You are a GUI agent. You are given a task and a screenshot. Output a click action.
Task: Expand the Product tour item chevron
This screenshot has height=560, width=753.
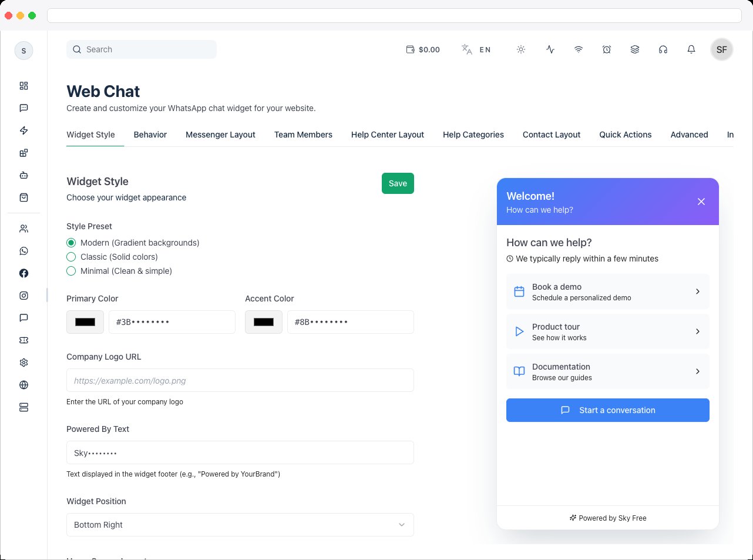697,331
